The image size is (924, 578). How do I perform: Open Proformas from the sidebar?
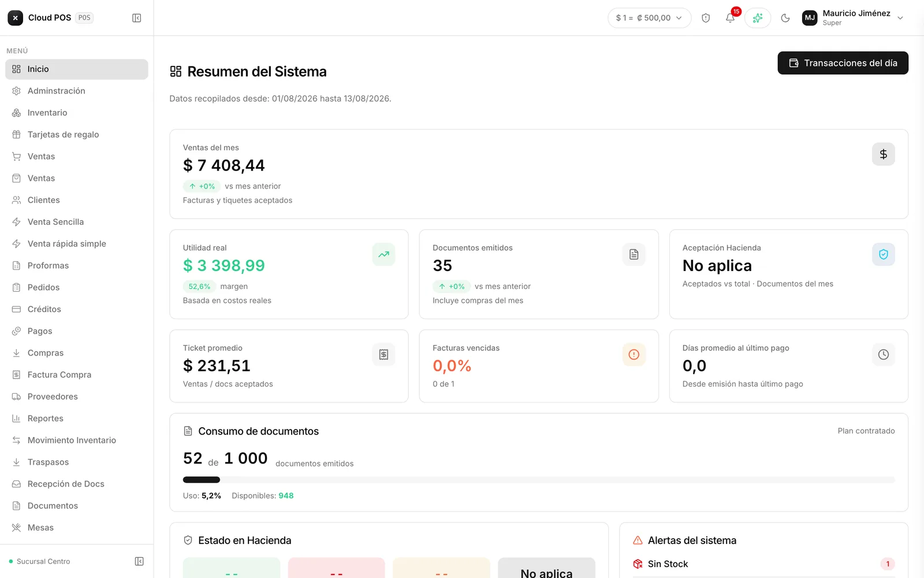(77, 266)
